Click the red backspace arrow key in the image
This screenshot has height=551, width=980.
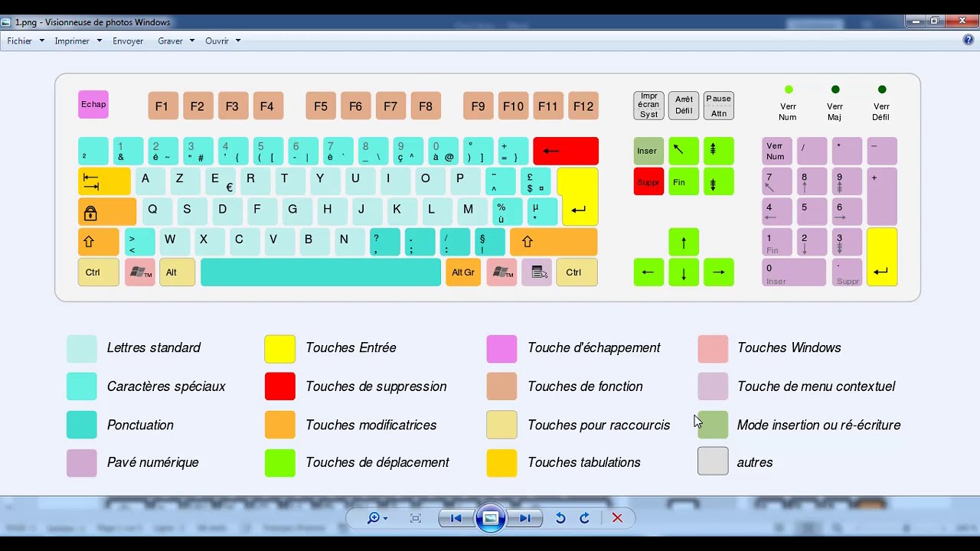(x=566, y=151)
